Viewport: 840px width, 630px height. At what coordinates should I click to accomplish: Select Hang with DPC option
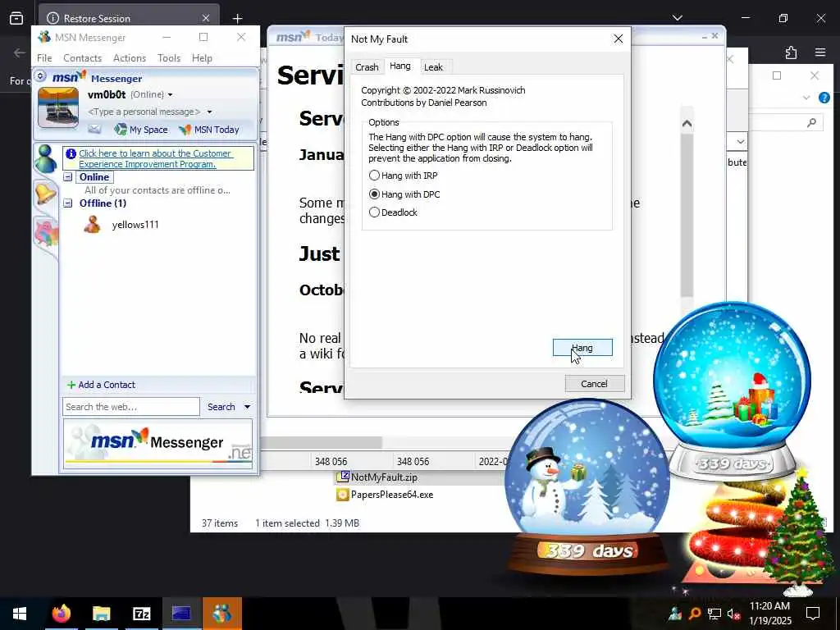(404, 194)
